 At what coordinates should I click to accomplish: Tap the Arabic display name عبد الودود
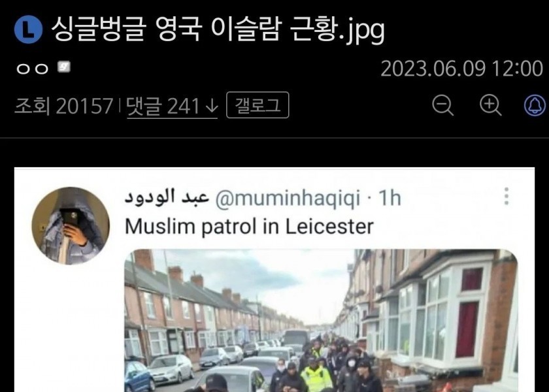pos(167,197)
